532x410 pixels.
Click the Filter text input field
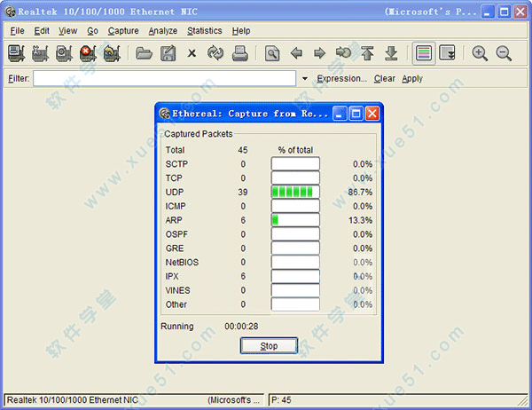(x=165, y=78)
